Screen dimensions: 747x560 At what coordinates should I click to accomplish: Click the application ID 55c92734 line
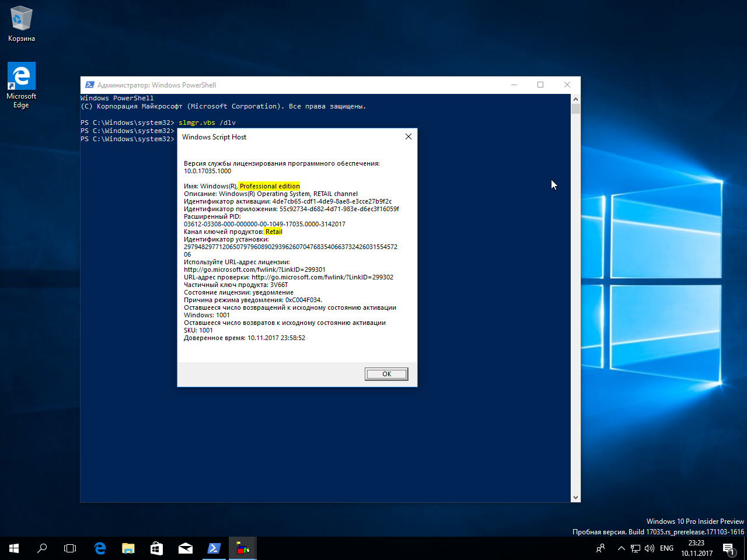(x=291, y=209)
